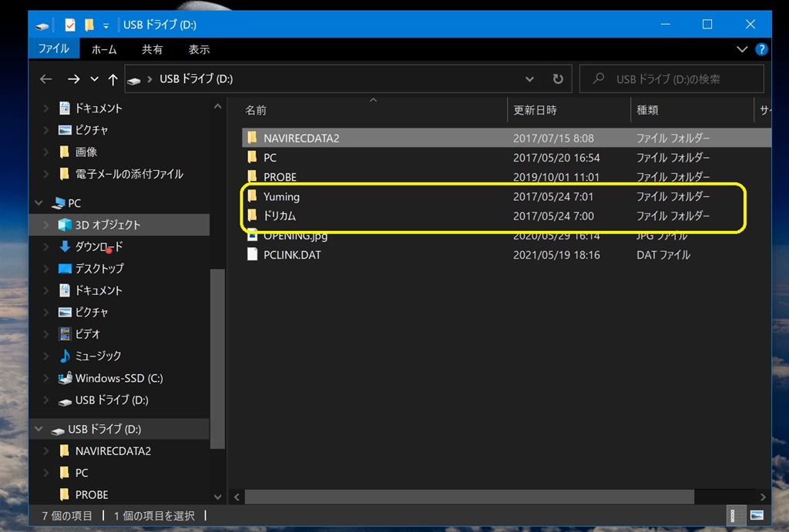Viewport: 789px width, 532px height.
Task: Open ドキュメント under PC in the tree
Action: 99,291
